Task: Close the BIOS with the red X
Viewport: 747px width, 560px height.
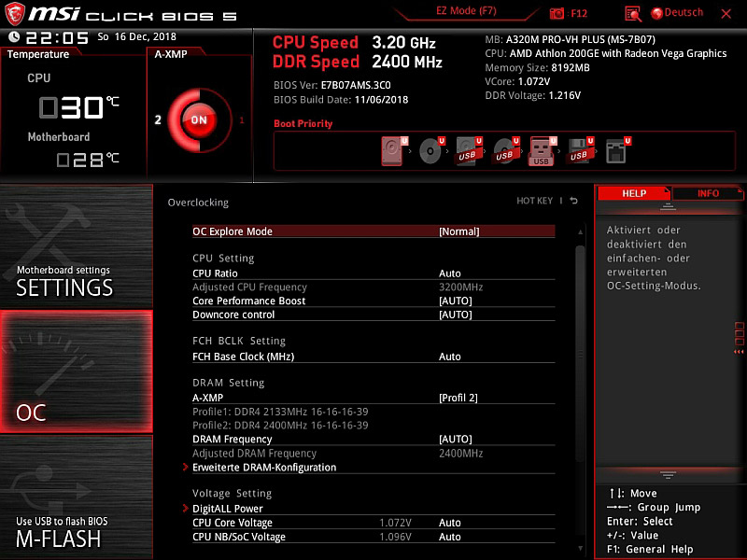Action: coord(726,14)
